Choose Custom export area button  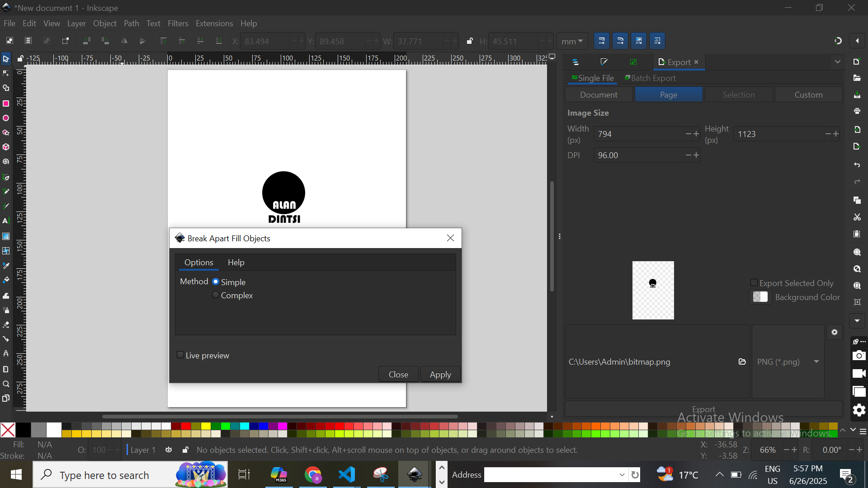pos(808,94)
